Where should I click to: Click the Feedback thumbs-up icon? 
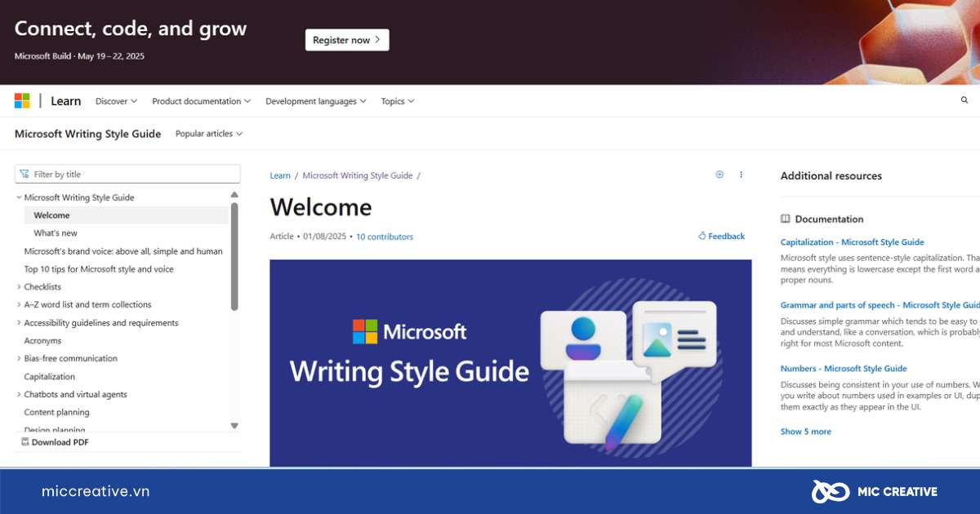point(702,236)
